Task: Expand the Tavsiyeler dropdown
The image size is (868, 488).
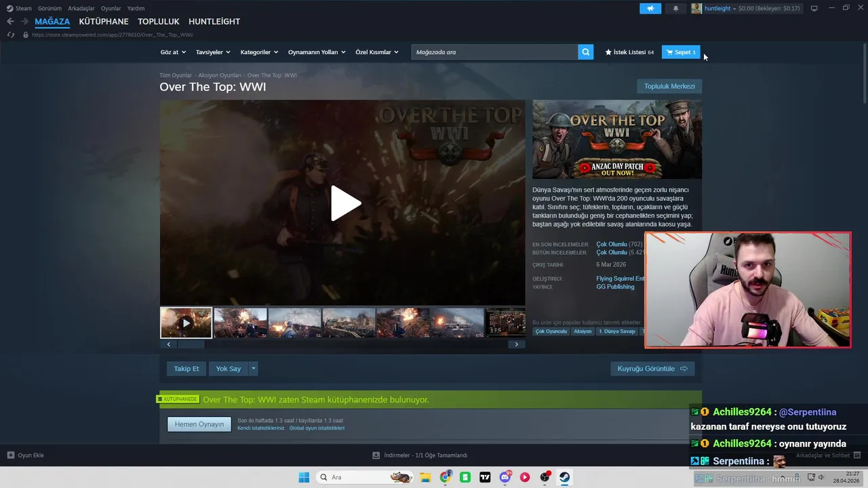Action: point(213,52)
